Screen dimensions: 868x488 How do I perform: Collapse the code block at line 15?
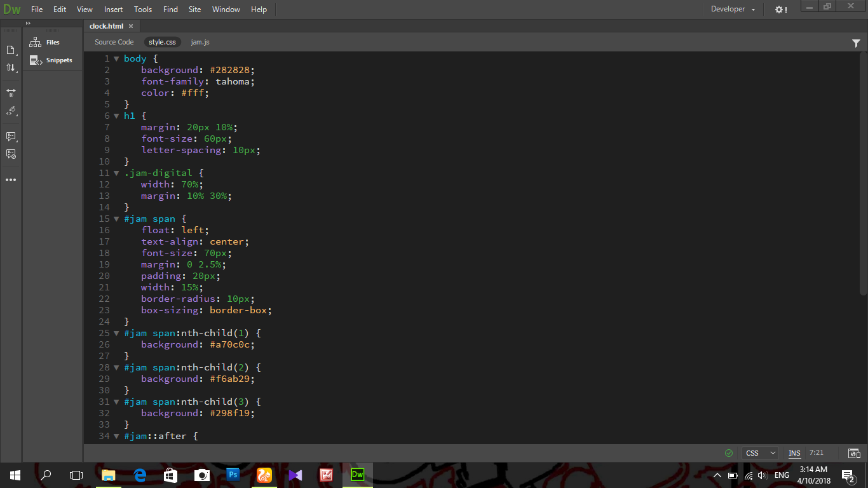pos(116,219)
